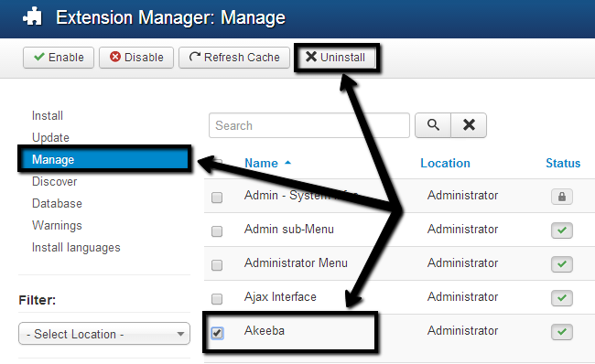The height and width of the screenshot is (364, 595).
Task: Toggle status checkmark for Administrator Menu
Action: 562,264
